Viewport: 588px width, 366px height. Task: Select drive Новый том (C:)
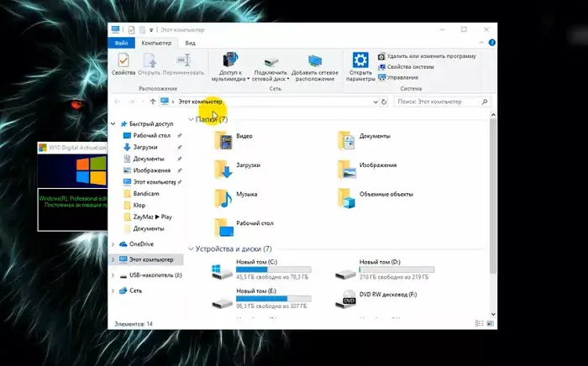[262, 269]
